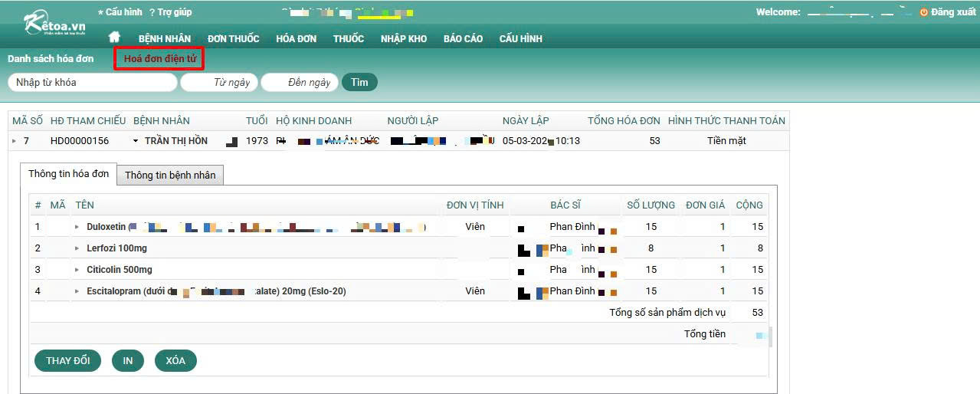Collapse invoice row 7 details

click(14, 141)
